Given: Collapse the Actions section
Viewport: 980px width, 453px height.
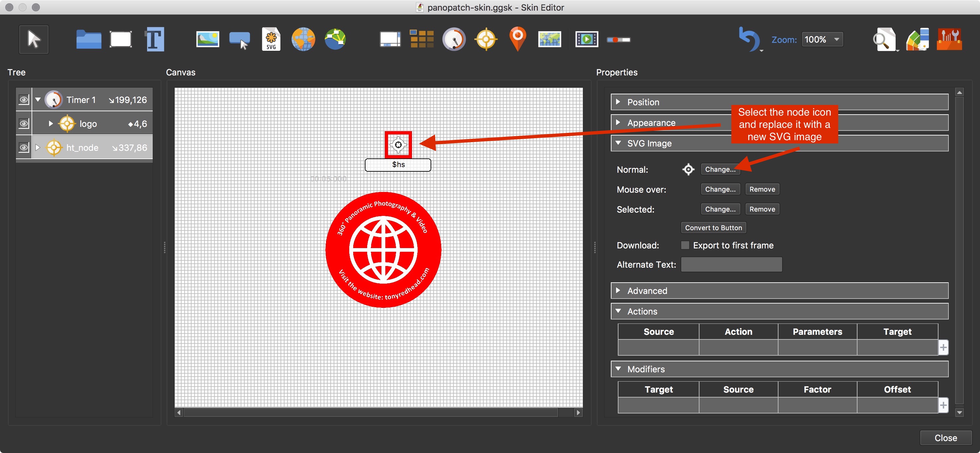Looking at the screenshot, I should click(x=618, y=311).
